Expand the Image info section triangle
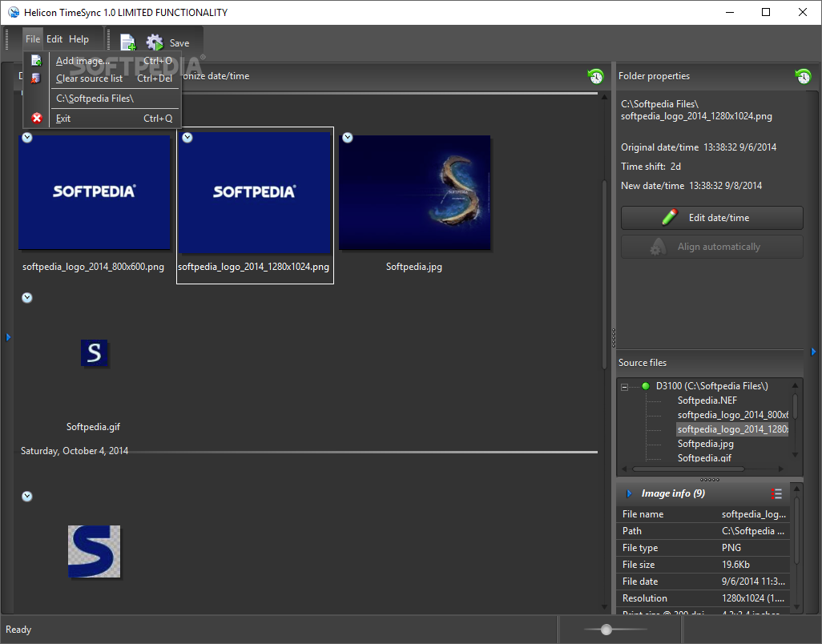 pos(629,493)
